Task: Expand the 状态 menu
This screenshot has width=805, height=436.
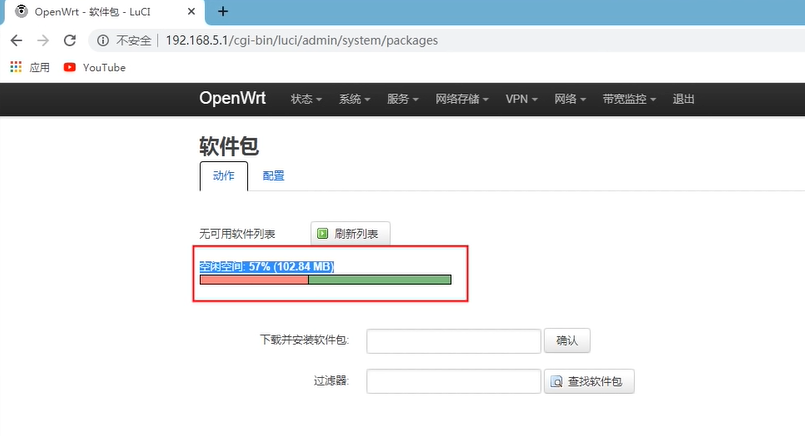Action: click(x=306, y=99)
